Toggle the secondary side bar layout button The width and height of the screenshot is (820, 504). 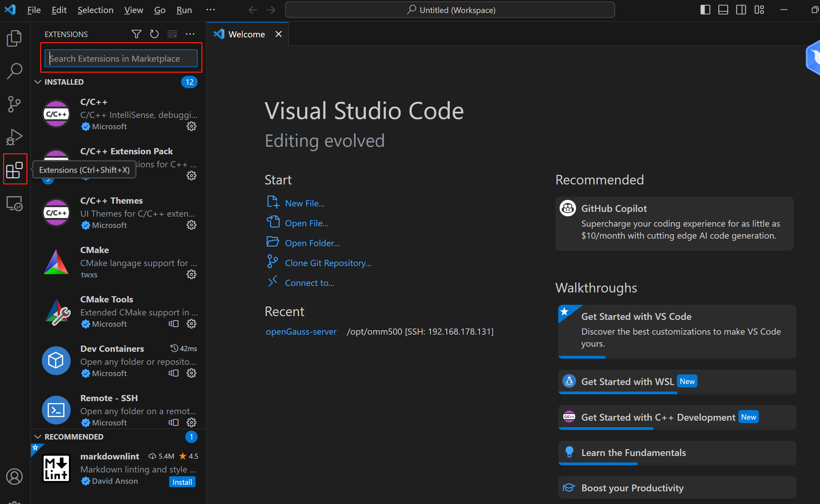point(741,10)
